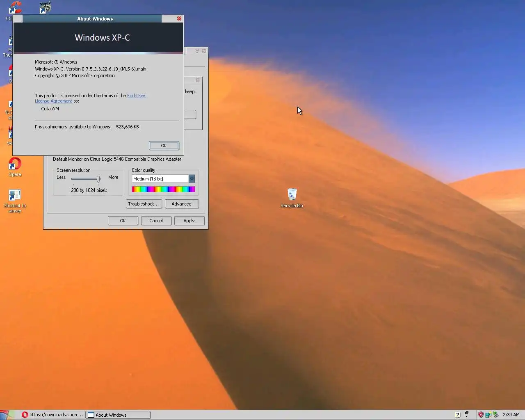Click the Windows XP-C banner heading
The width and height of the screenshot is (525, 420).
102,37
